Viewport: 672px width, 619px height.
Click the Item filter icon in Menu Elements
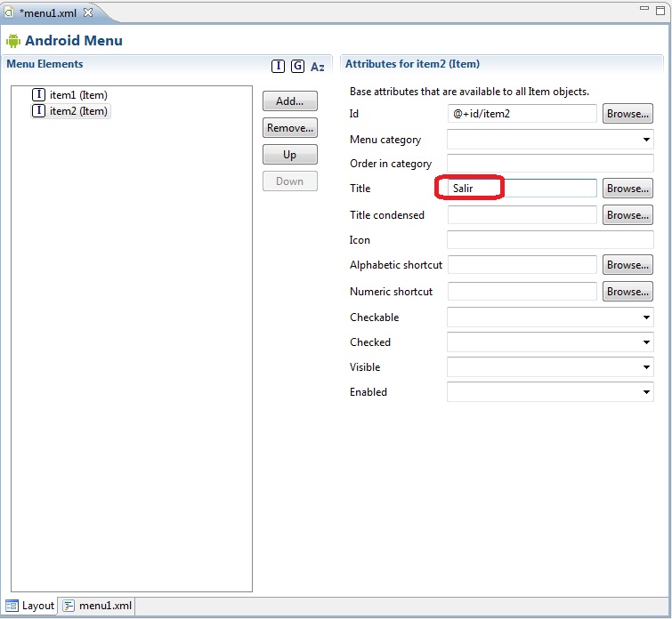(278, 66)
